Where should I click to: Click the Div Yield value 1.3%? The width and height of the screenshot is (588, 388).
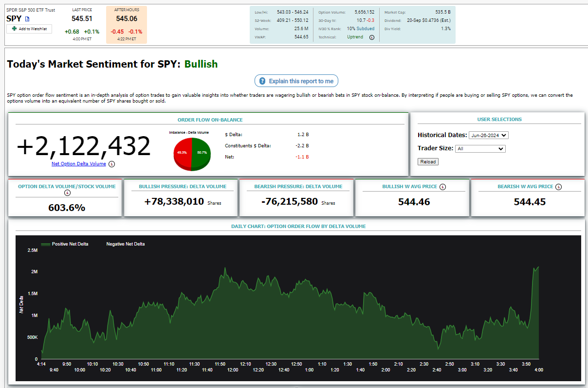pyautogui.click(x=446, y=29)
